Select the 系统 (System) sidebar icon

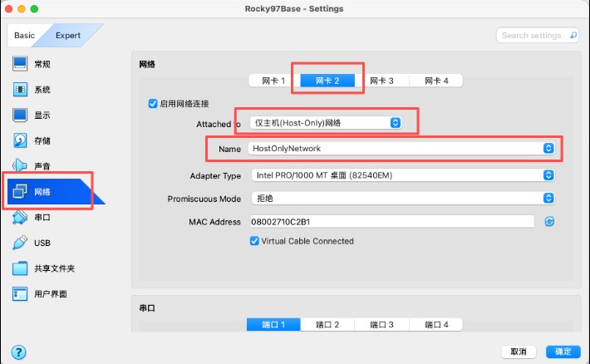[21, 90]
